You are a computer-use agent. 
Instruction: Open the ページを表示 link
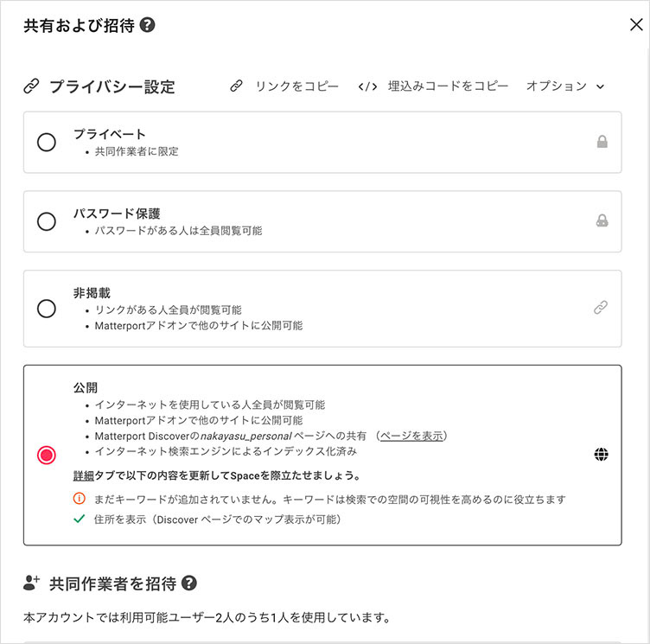pyautogui.click(x=411, y=436)
